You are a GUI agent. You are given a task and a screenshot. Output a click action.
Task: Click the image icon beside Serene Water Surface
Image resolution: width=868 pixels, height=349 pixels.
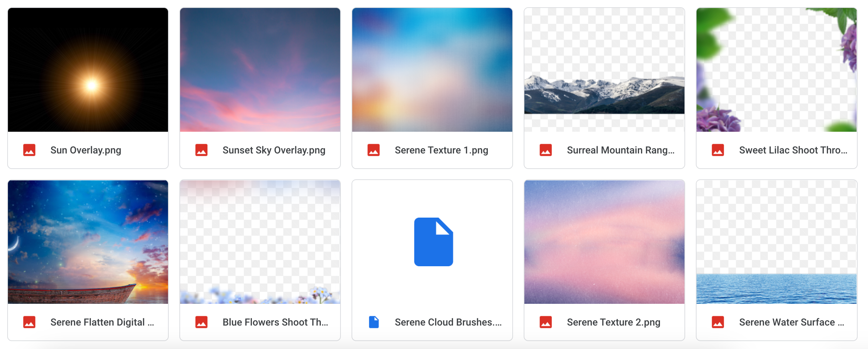tap(718, 322)
